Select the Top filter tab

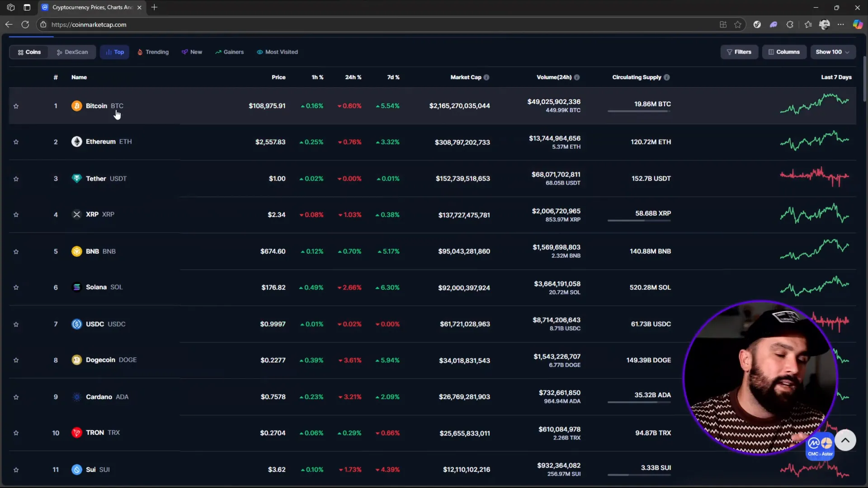tap(115, 52)
